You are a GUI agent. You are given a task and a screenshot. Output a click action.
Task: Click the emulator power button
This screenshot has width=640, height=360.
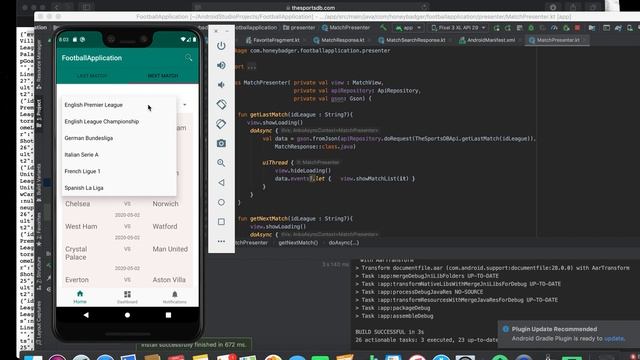tap(221, 46)
